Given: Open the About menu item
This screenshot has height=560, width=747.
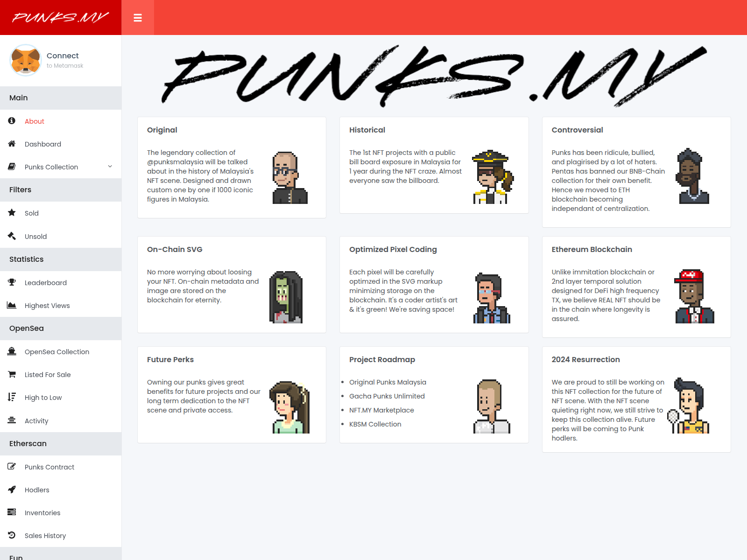Looking at the screenshot, I should [61, 121].
